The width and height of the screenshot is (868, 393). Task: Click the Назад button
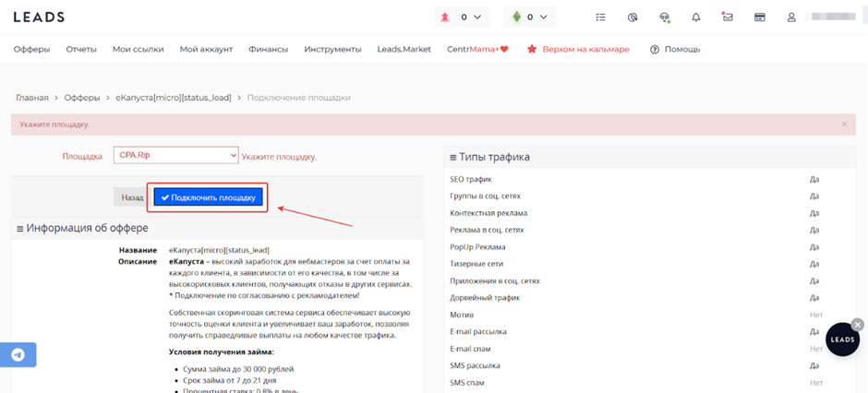click(x=132, y=197)
